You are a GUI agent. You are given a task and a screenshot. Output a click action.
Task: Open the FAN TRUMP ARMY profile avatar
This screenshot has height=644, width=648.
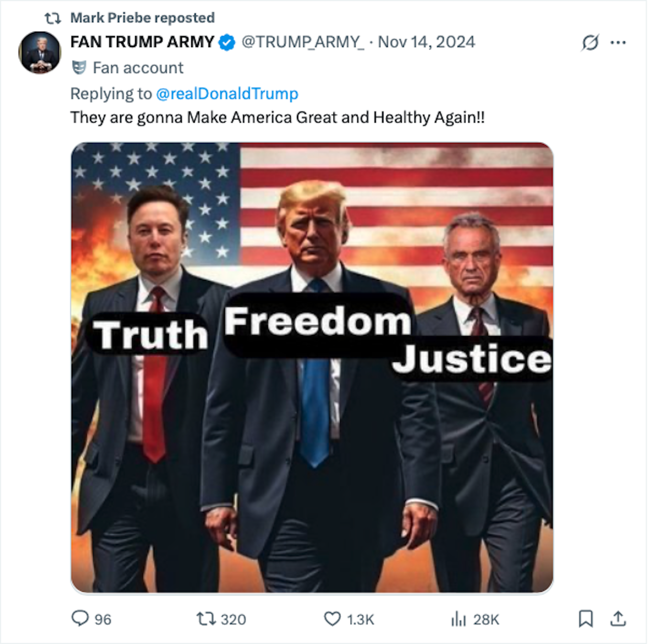point(40,53)
